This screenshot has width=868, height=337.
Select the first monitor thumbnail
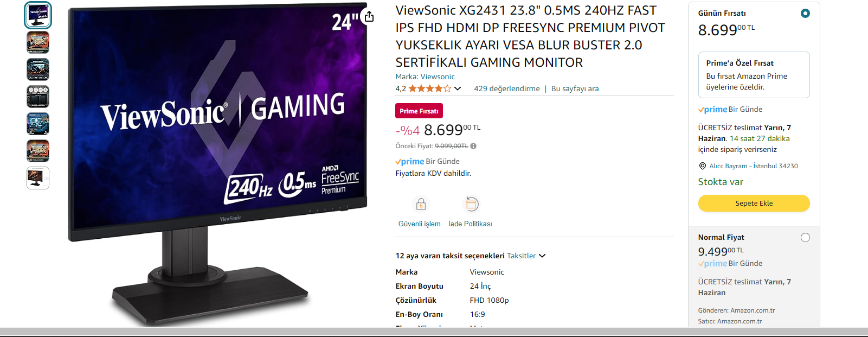(38, 15)
